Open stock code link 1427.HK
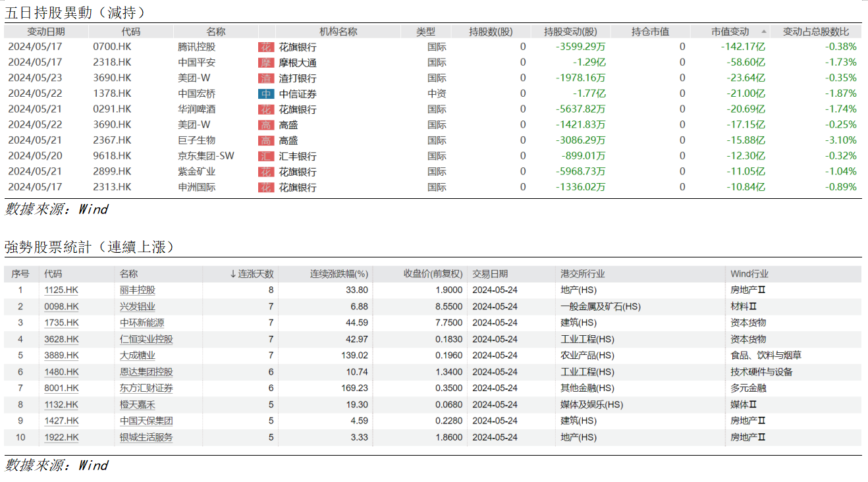This screenshot has height=482, width=868. pyautogui.click(x=61, y=421)
